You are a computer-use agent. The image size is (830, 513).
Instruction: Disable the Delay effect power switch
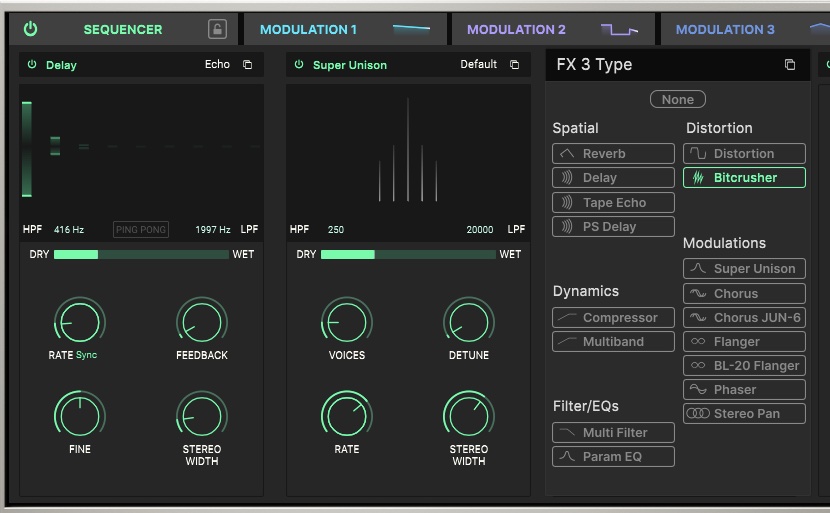pyautogui.click(x=32, y=65)
